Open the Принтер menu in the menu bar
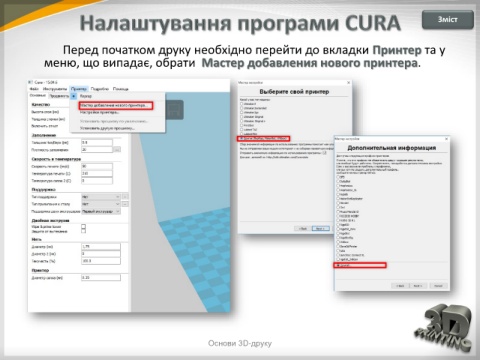Image resolution: width=480 pixels, height=360 pixels. coord(79,89)
